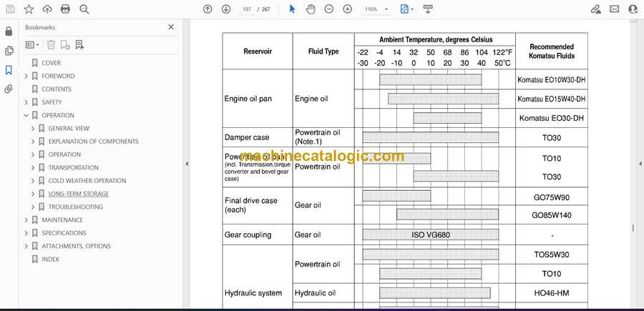
Task: Jump to CONTENTS bookmark
Action: [57, 89]
